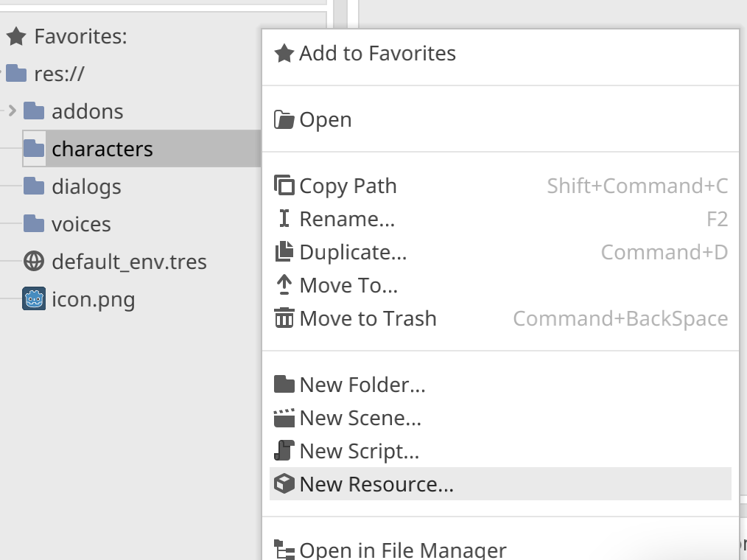
Task: Expand the addons folder arrow
Action: [12, 111]
